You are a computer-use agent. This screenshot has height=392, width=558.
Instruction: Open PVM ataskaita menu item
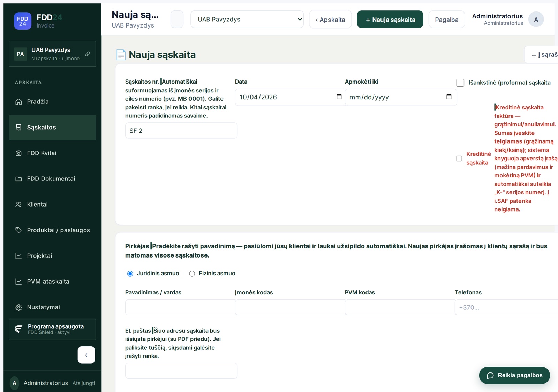tap(52, 282)
